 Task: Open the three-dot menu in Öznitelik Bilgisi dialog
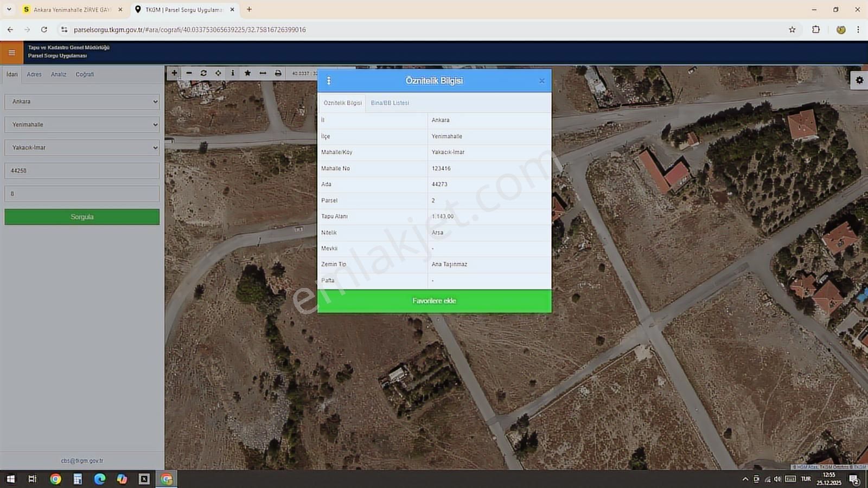click(329, 81)
